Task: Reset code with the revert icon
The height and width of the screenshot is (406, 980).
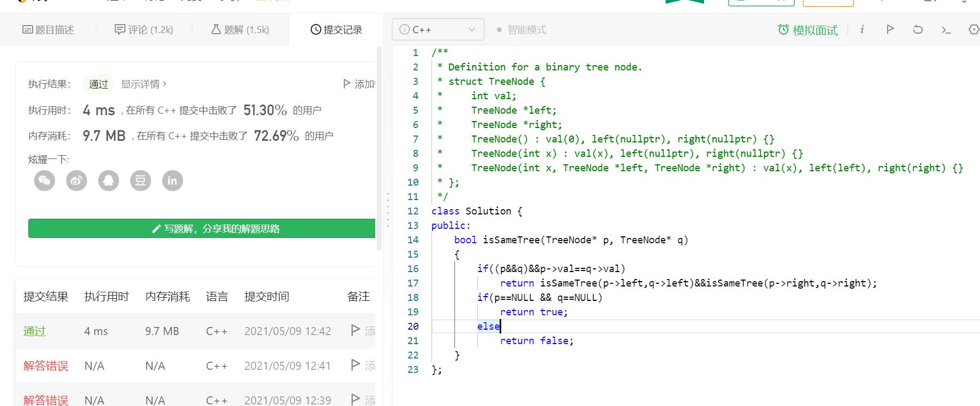Action: 918,29
